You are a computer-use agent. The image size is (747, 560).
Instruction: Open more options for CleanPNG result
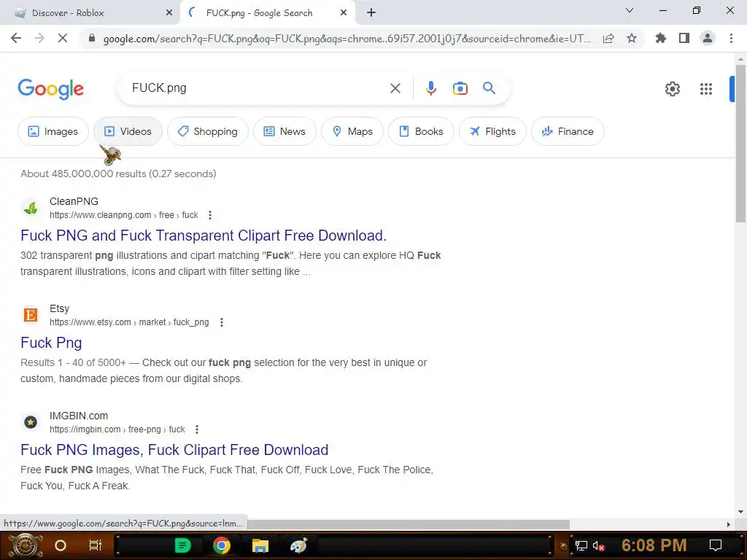point(210,215)
